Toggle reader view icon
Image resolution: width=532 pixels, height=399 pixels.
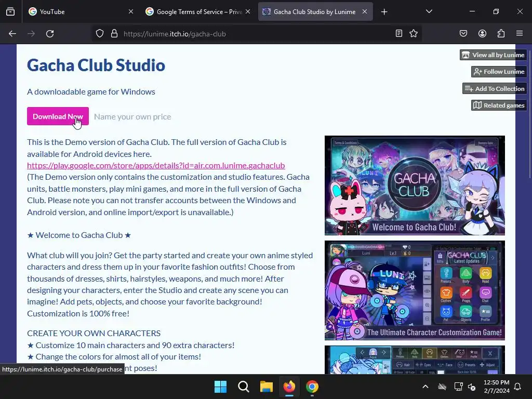(x=399, y=33)
